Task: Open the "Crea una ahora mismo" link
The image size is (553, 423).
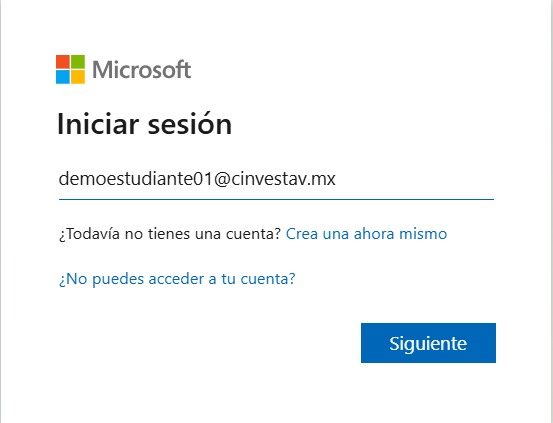Action: click(366, 234)
